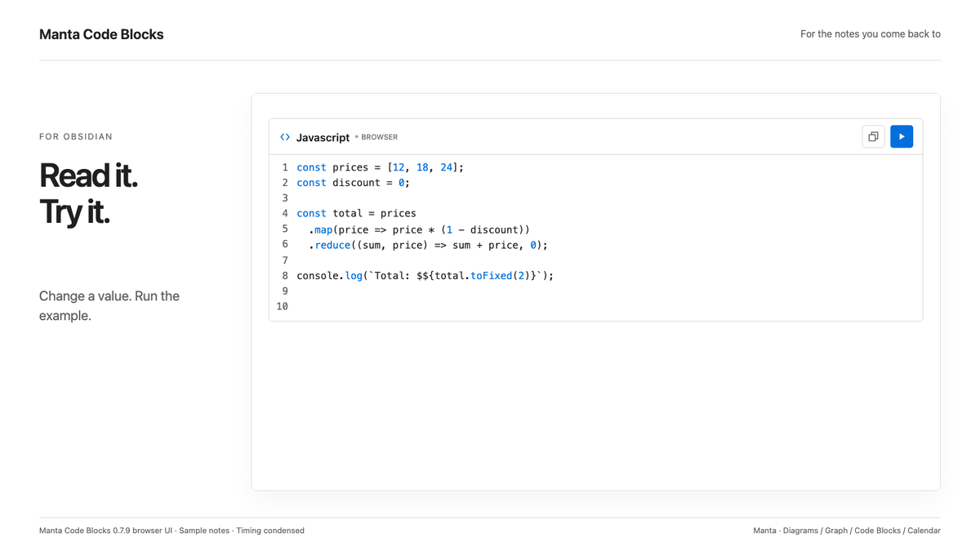Click the .reduce code line

(428, 245)
